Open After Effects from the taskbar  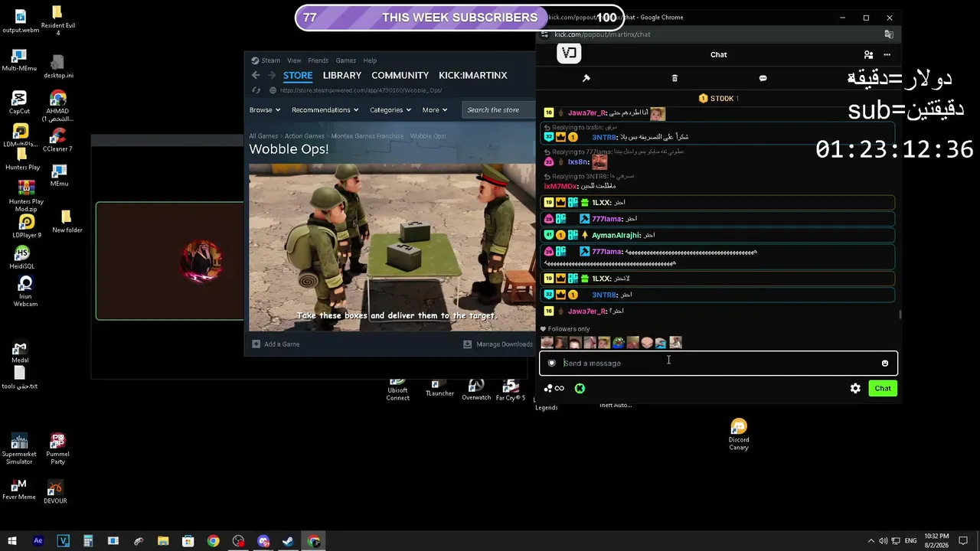point(38,541)
